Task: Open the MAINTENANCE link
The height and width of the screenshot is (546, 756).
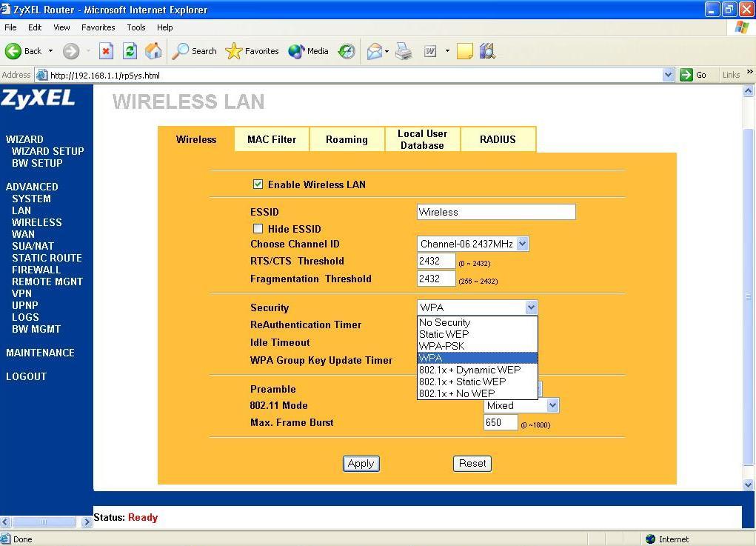Action: point(40,353)
